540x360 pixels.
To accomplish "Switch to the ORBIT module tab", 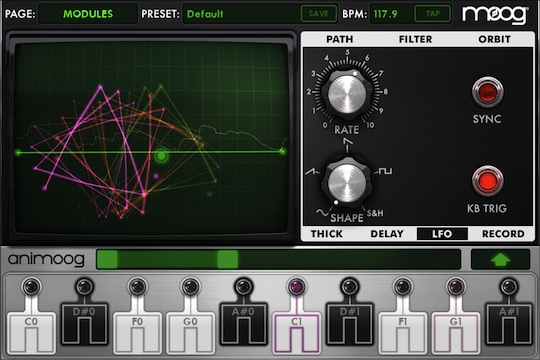I will [495, 39].
